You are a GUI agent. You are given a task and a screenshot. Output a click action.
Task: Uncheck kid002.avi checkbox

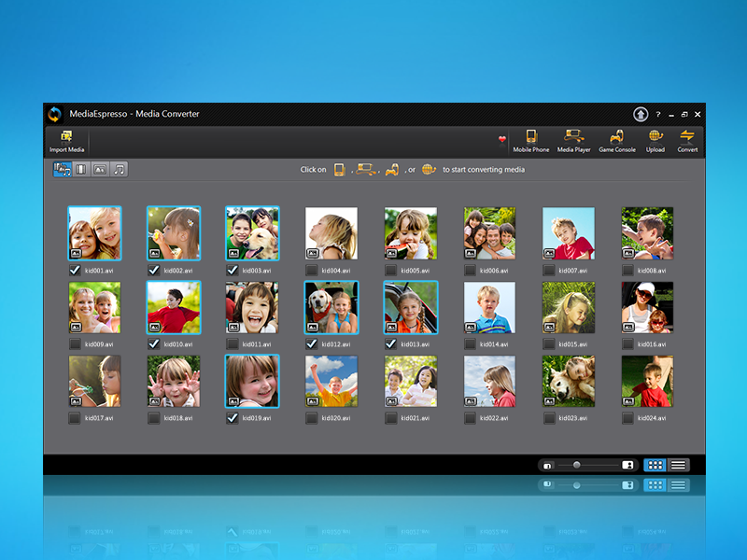pos(153,270)
